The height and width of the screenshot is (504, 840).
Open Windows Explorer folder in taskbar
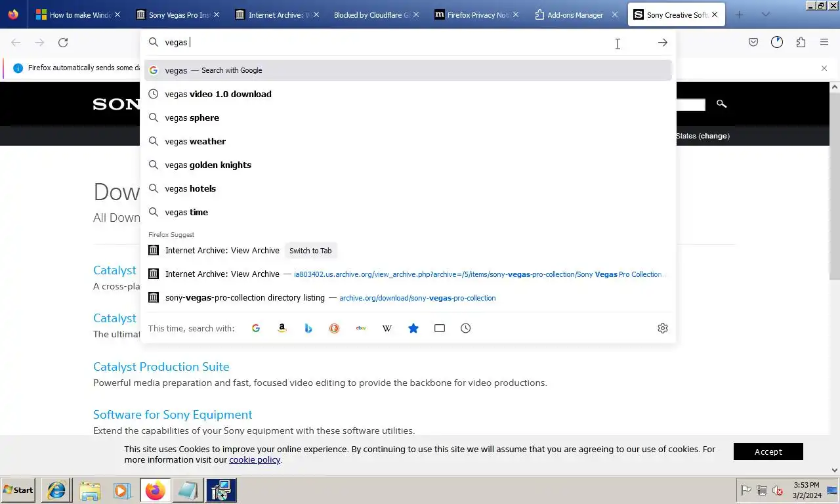(90, 490)
